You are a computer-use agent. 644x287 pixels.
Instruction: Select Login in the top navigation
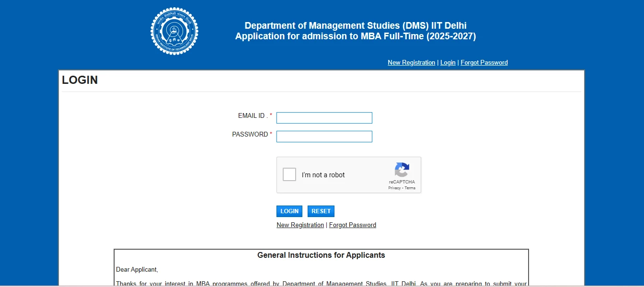coord(448,62)
